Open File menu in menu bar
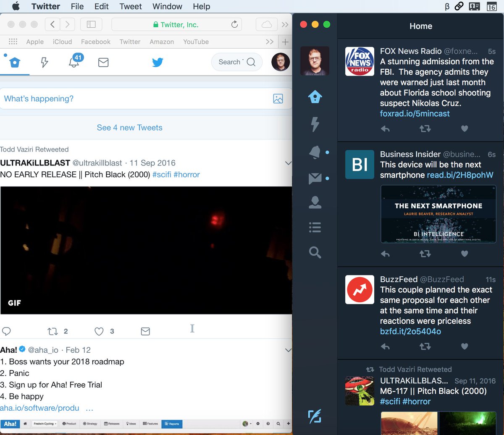504x435 pixels. tap(77, 6)
